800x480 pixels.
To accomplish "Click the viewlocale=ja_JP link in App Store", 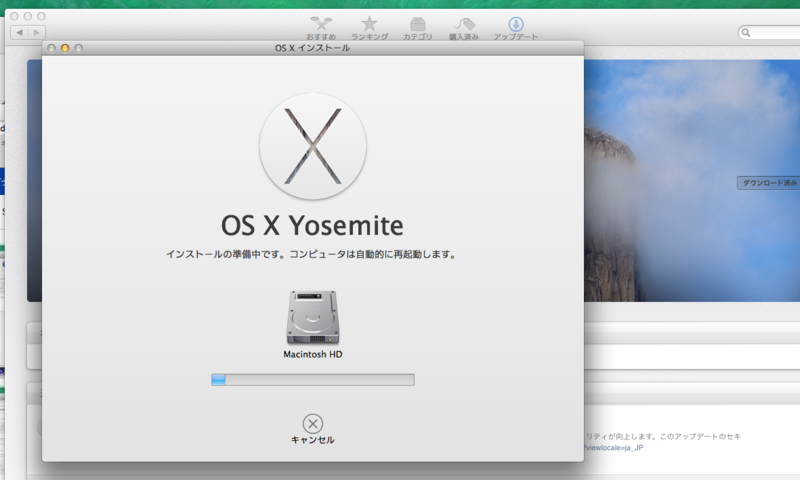I will 614,448.
